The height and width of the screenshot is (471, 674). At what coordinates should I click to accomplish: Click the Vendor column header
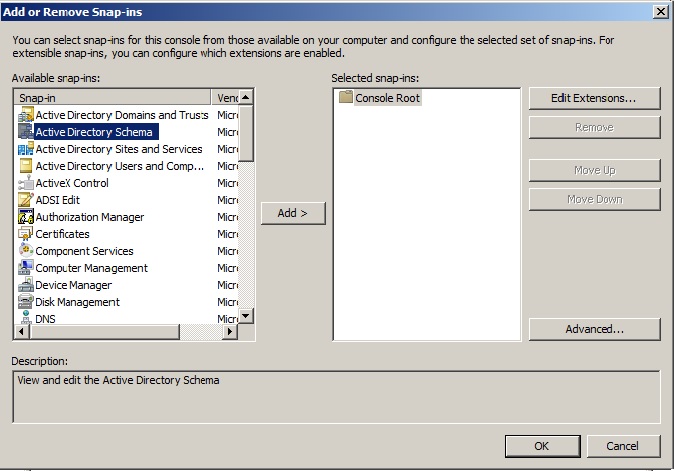tap(225, 98)
